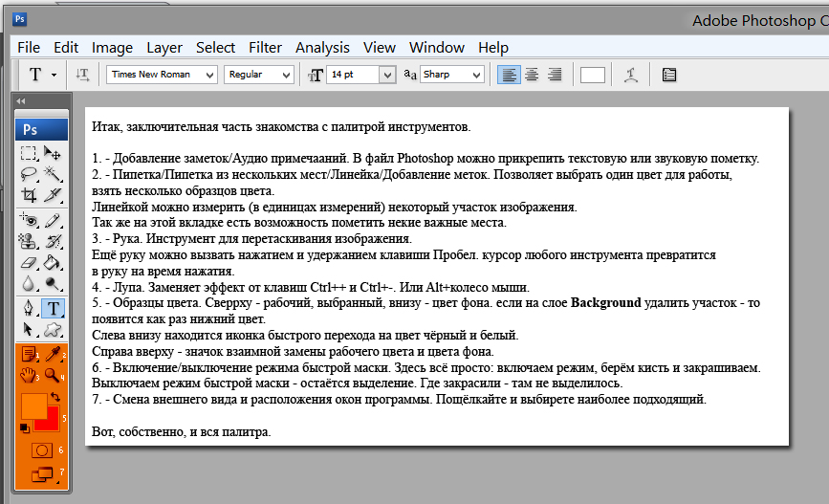Click the bold word Background in text

point(605,303)
